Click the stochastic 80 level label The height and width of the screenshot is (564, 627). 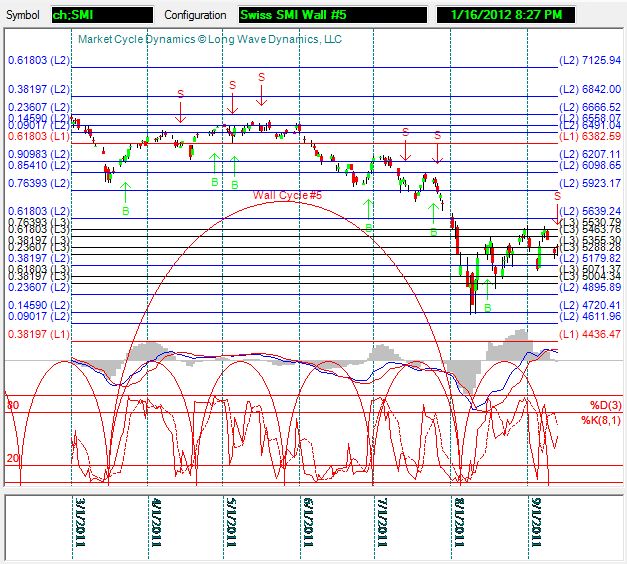13,405
